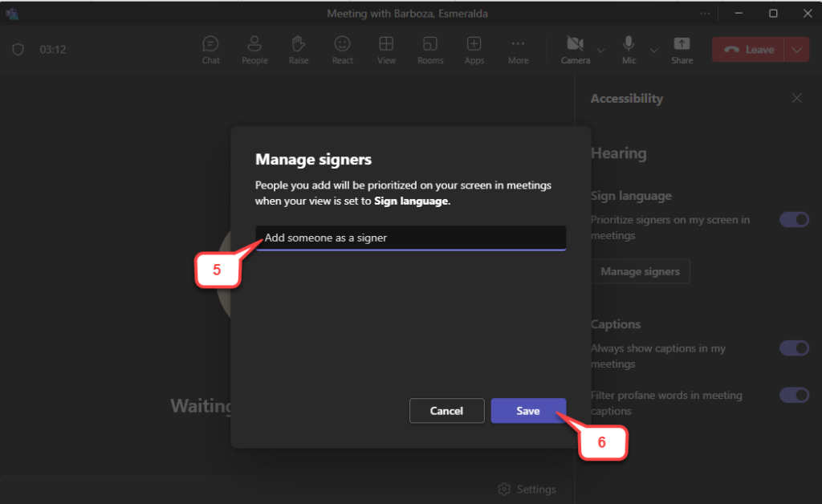Open the React emoji menu

(x=342, y=49)
